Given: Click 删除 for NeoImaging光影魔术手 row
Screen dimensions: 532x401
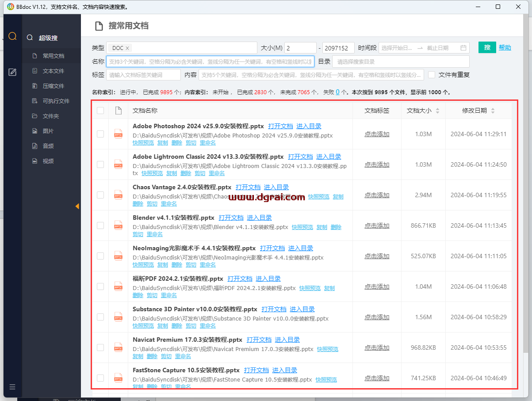Looking at the screenshot, I should point(177,265).
